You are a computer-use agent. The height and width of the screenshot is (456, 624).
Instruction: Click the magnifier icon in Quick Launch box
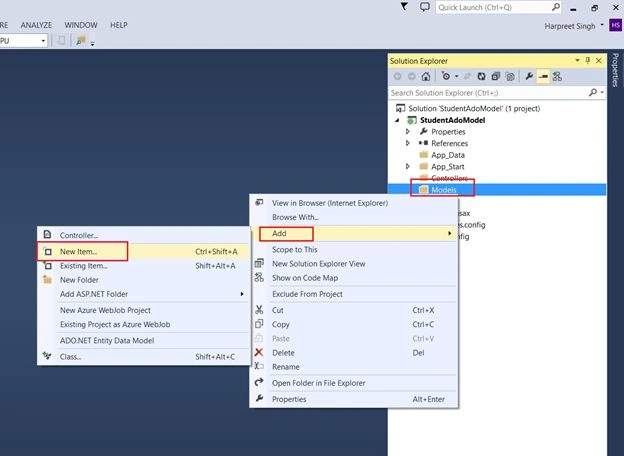pyautogui.click(x=556, y=7)
